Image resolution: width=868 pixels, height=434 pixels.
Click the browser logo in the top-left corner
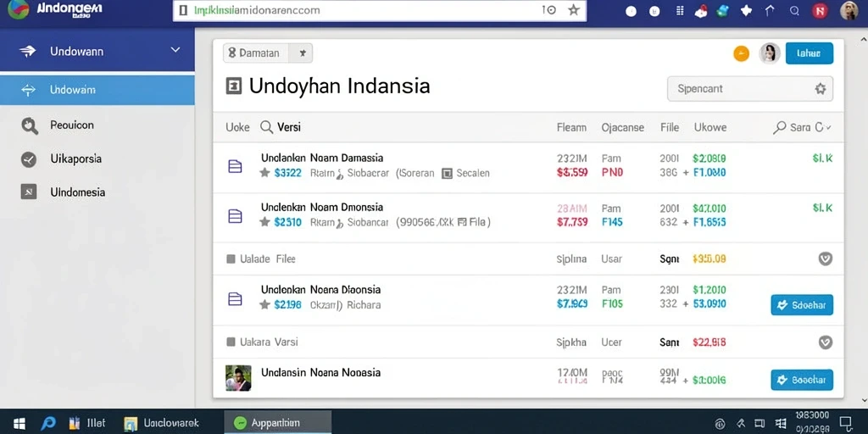(x=19, y=9)
